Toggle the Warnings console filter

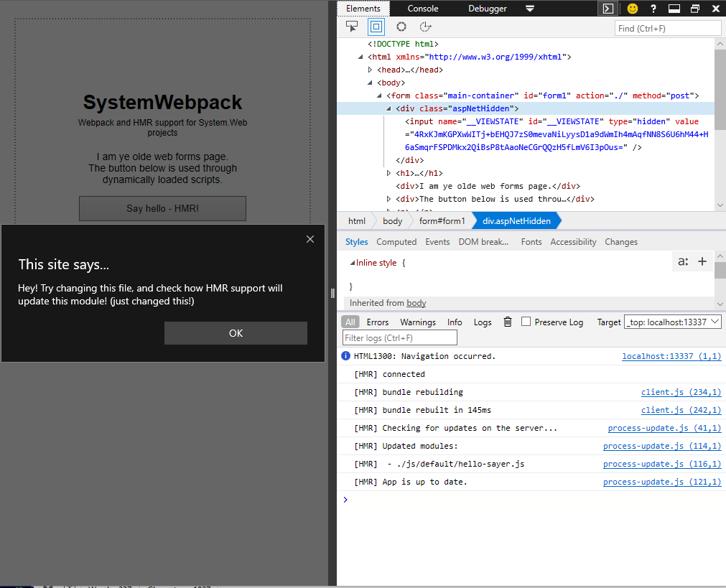pyautogui.click(x=418, y=322)
